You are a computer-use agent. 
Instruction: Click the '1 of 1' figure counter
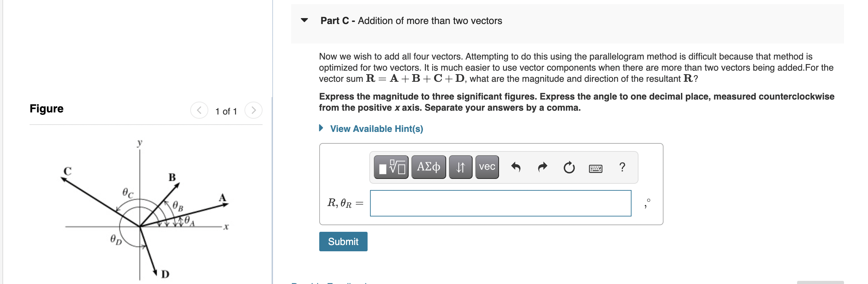pyautogui.click(x=226, y=111)
